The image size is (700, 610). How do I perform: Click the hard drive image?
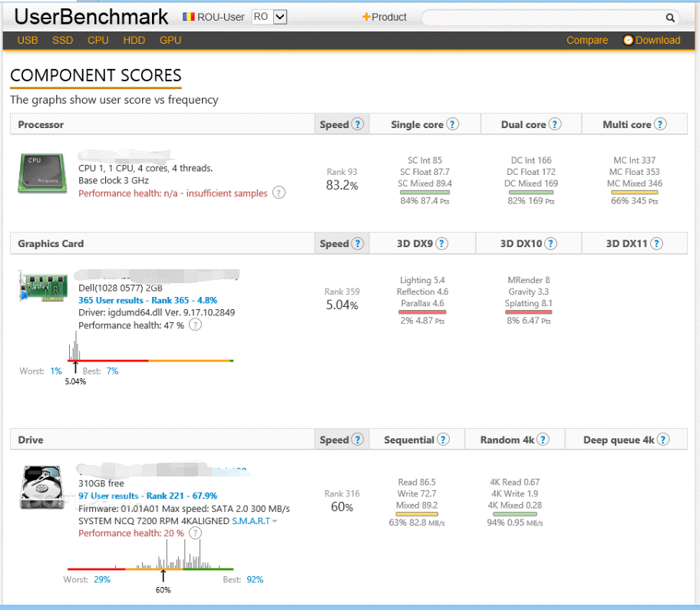click(41, 487)
